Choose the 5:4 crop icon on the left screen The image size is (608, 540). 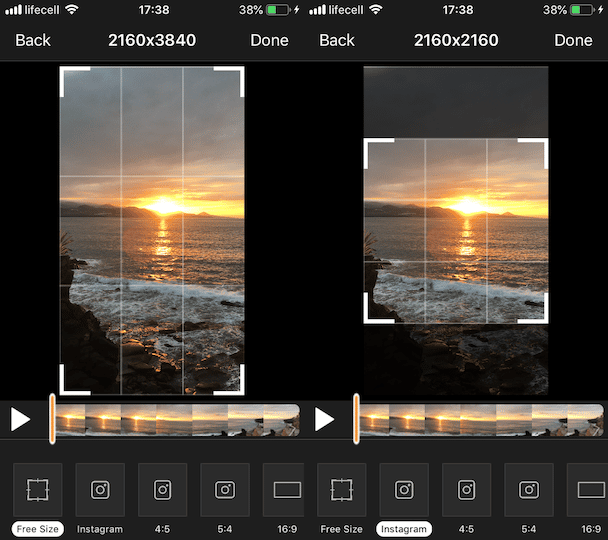click(x=225, y=490)
